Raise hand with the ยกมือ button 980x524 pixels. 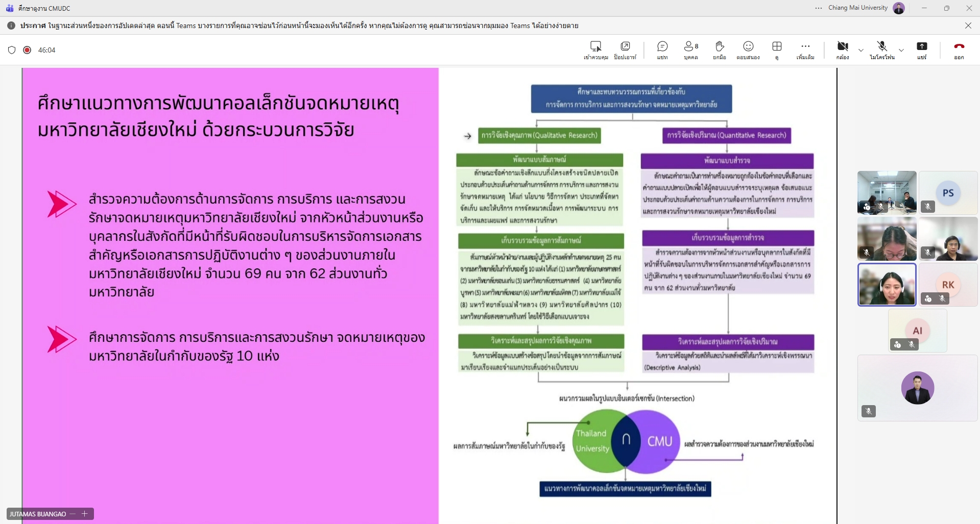[720, 50]
